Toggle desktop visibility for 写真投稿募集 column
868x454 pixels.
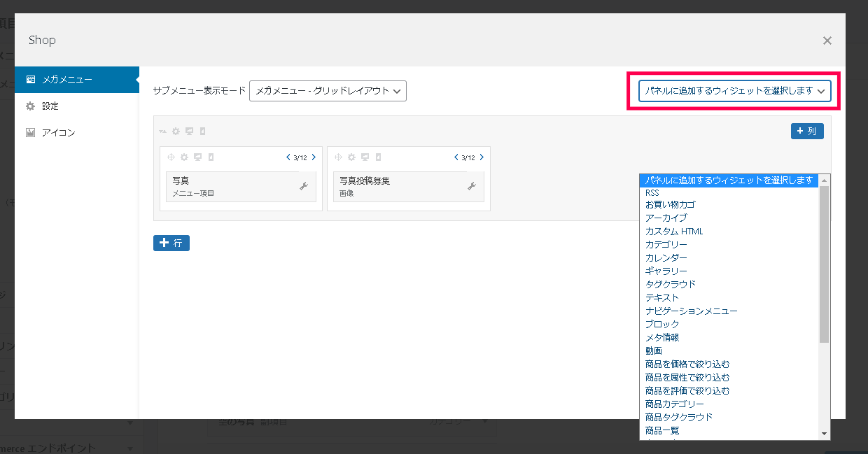click(x=365, y=157)
